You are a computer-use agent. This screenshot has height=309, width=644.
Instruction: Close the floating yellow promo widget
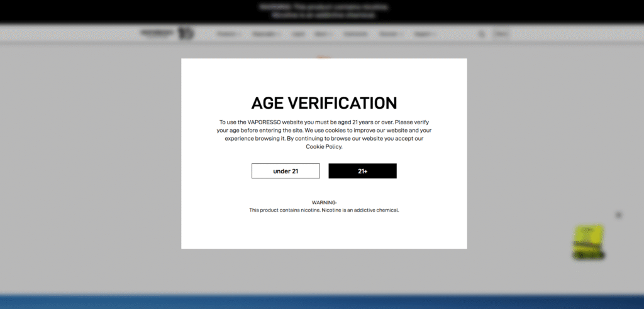coord(619,215)
